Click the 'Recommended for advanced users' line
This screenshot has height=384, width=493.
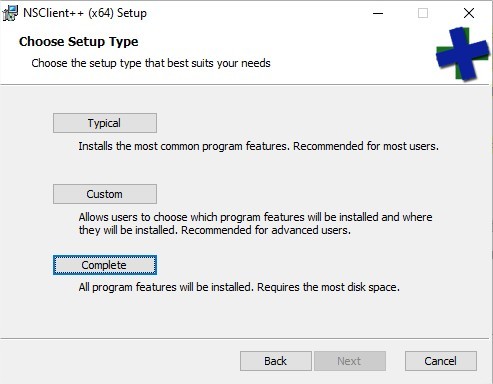(266, 230)
